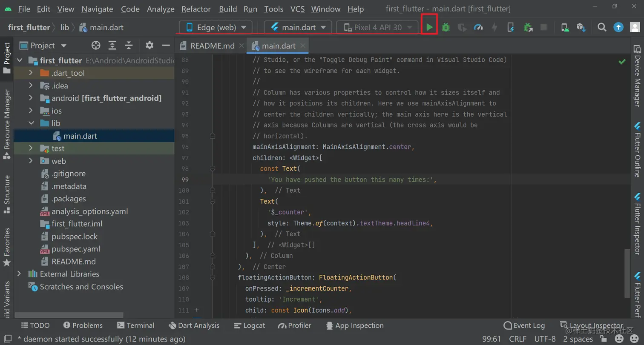Toggle code fold marker at line 98
This screenshot has height=345, width=644.
pos(213,169)
